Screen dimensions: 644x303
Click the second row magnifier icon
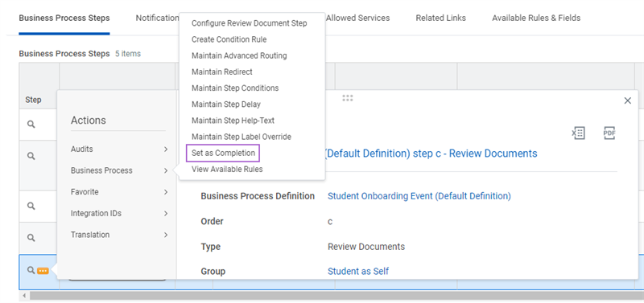pos(31,156)
